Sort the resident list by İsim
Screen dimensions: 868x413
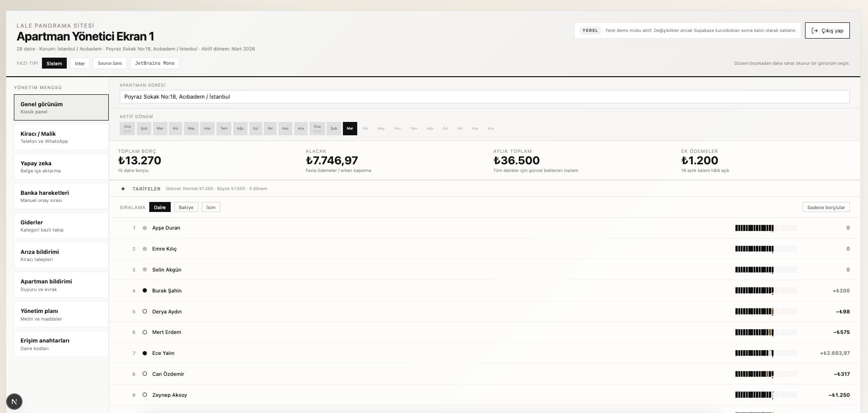[x=211, y=207]
